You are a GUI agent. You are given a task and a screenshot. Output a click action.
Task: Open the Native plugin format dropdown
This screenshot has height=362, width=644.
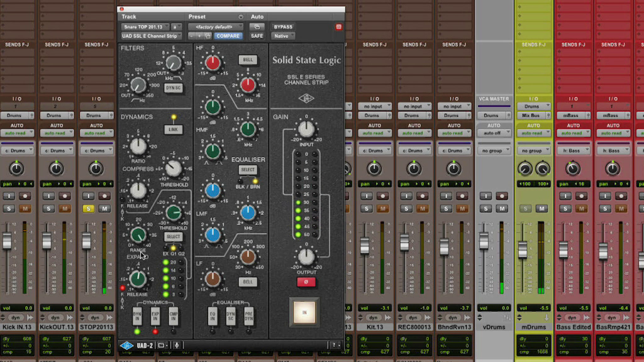click(283, 36)
